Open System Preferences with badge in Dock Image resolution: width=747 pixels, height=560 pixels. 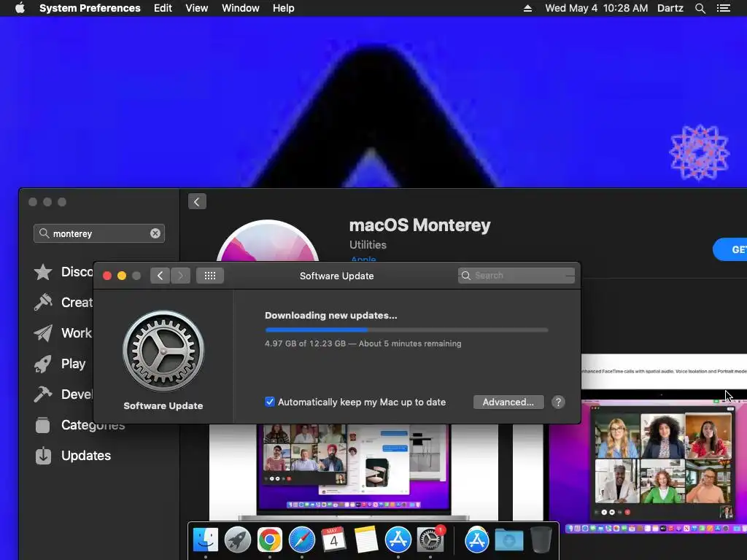tap(430, 540)
